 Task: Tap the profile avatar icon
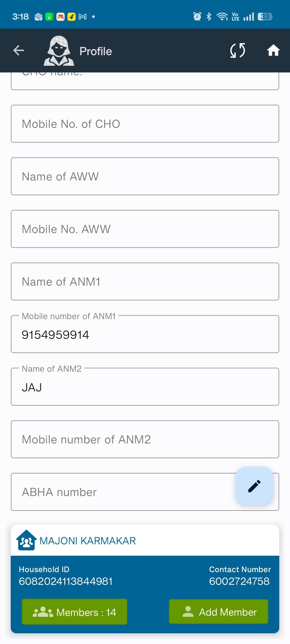tap(59, 51)
